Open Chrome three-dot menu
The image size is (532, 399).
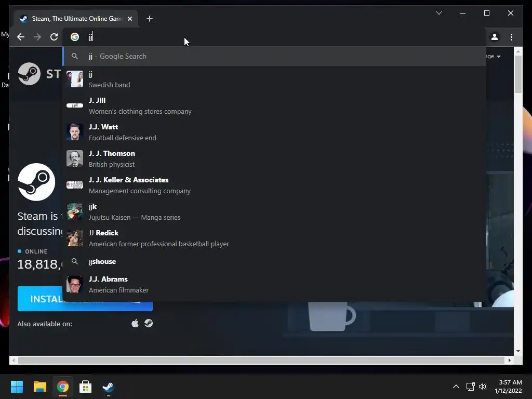511,37
